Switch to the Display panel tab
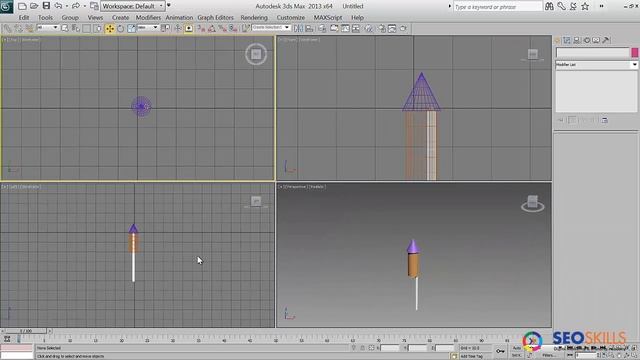 click(596, 40)
